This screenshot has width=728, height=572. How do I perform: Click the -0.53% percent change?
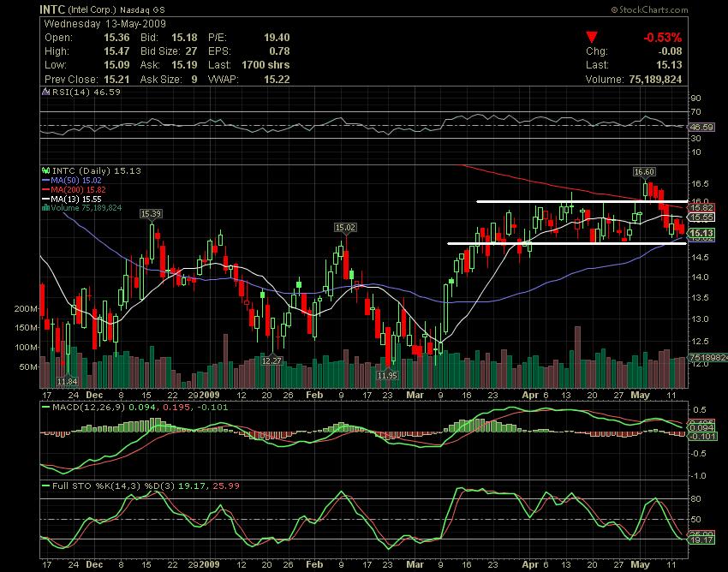(663, 37)
